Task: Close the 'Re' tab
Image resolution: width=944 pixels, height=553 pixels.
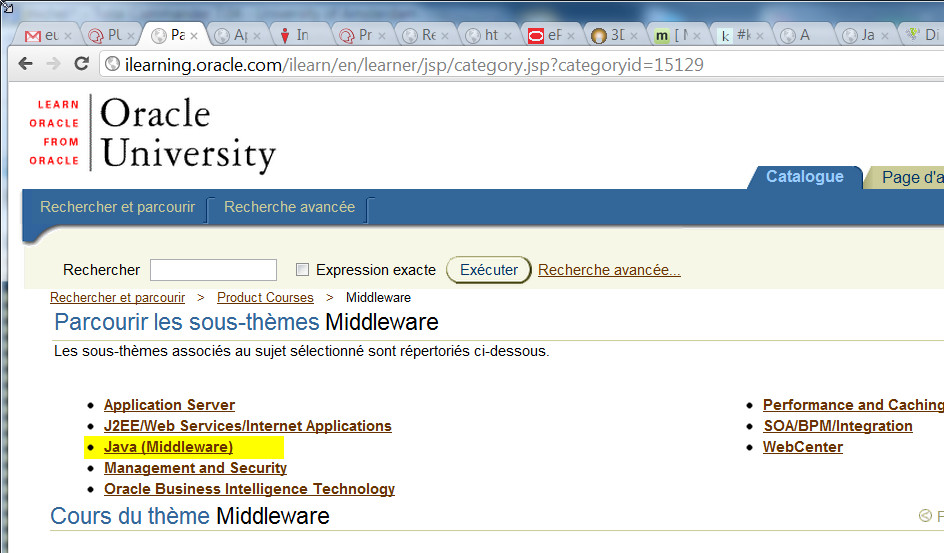Action: point(445,36)
